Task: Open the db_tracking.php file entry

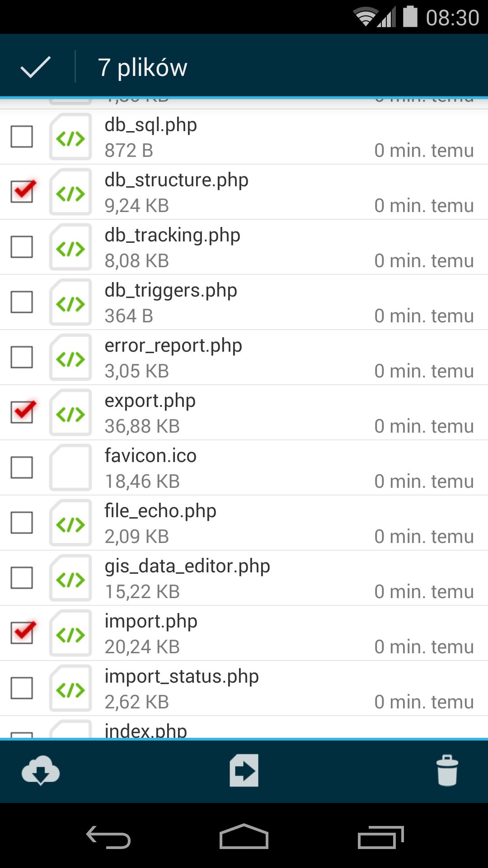Action: [x=244, y=247]
